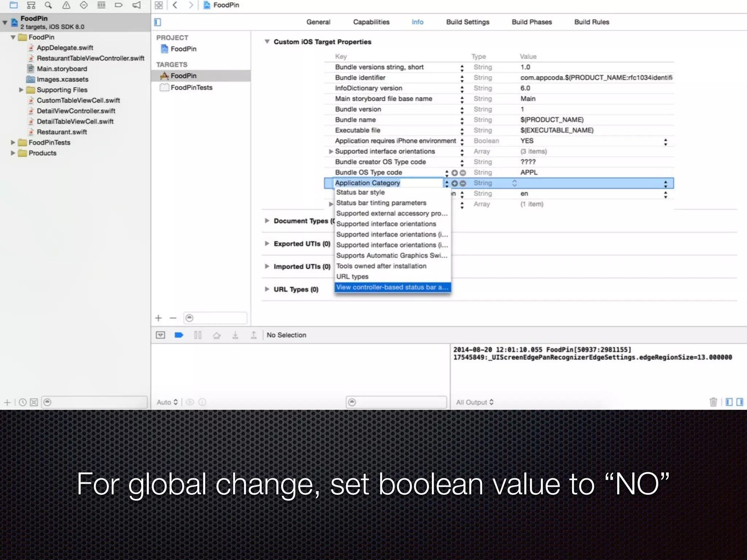Open AppDelegate.swift in navigator

coord(65,48)
